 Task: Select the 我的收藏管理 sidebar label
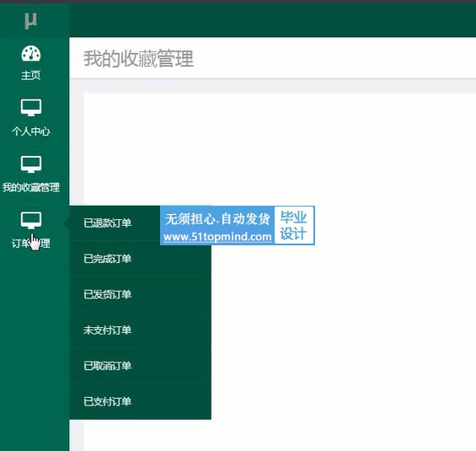[x=31, y=187]
